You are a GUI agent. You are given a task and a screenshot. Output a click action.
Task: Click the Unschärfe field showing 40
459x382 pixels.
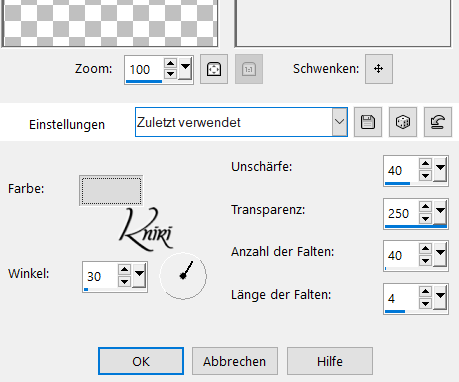pyautogui.click(x=401, y=171)
